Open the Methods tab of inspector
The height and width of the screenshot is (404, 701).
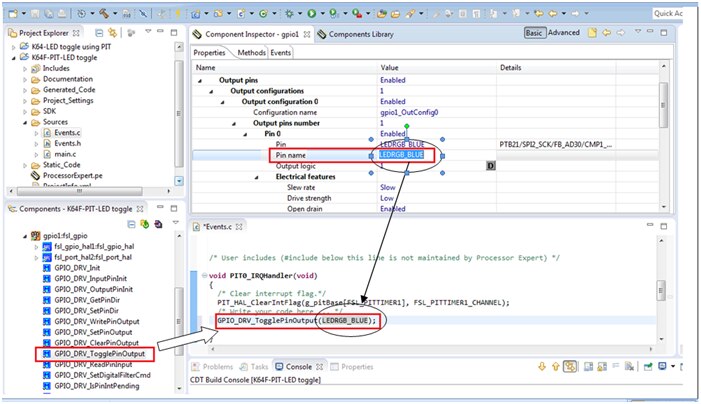pyautogui.click(x=251, y=53)
